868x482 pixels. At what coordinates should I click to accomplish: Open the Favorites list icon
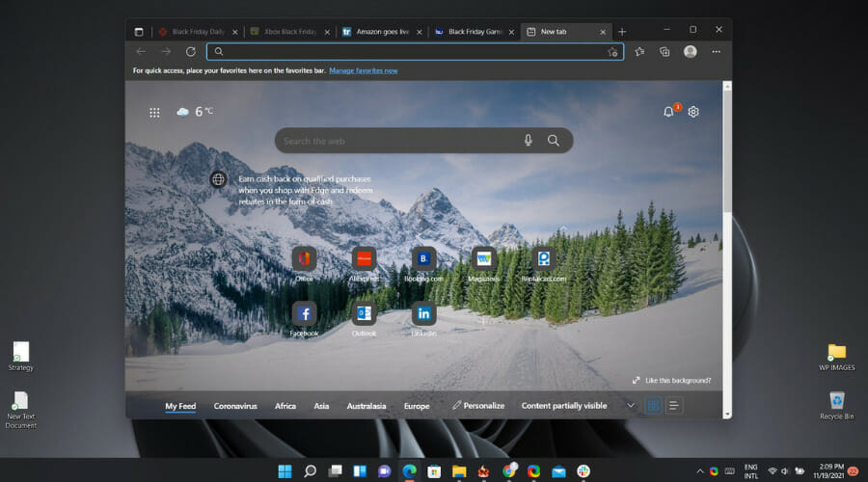pyautogui.click(x=639, y=51)
